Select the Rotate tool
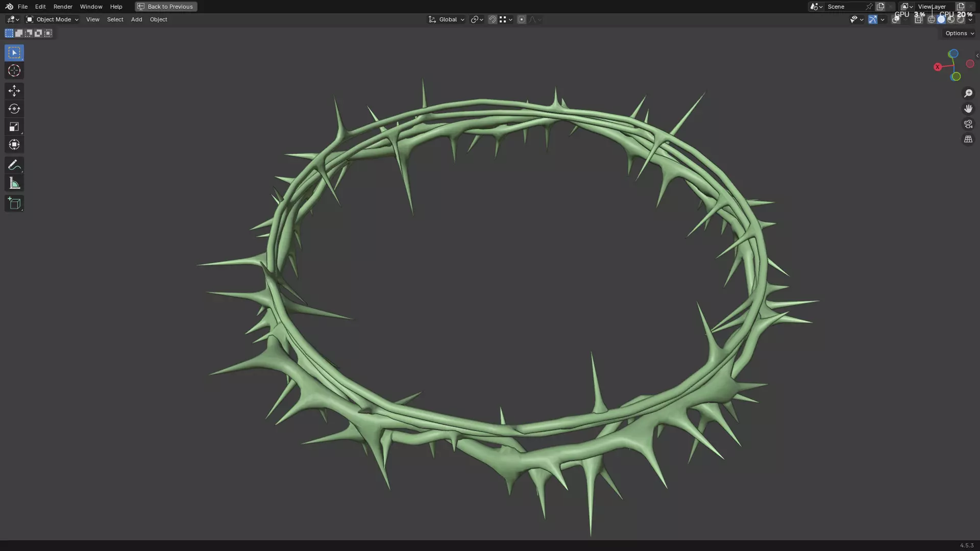The width and height of the screenshot is (980, 551). pos(14,109)
